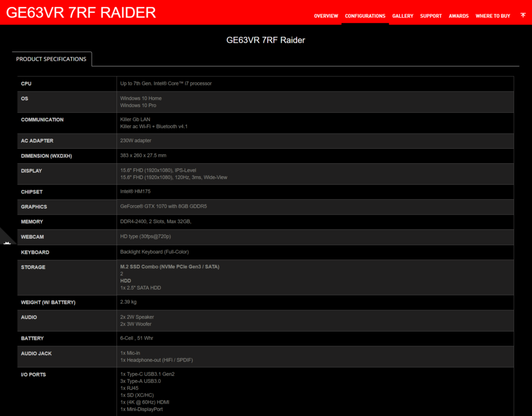
Task: Go to the Gallery section
Action: [x=403, y=16]
